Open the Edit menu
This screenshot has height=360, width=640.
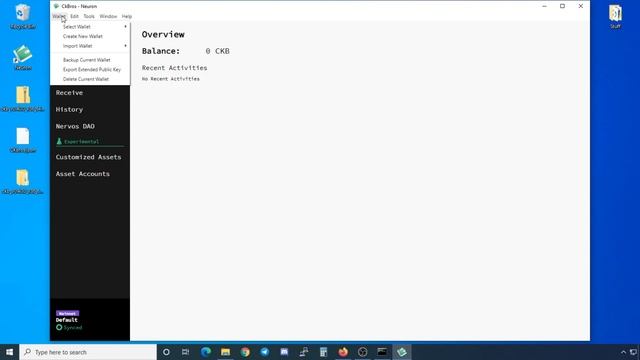click(x=74, y=16)
